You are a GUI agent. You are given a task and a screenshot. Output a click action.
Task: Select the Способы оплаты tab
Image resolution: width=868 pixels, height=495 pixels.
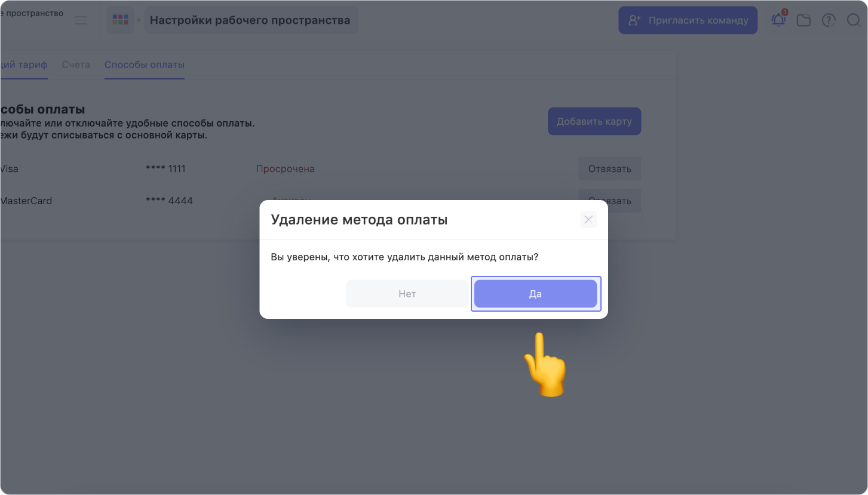tap(144, 64)
